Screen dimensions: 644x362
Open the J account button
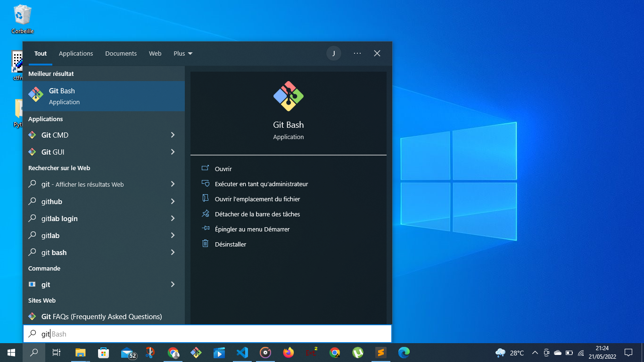coord(334,53)
